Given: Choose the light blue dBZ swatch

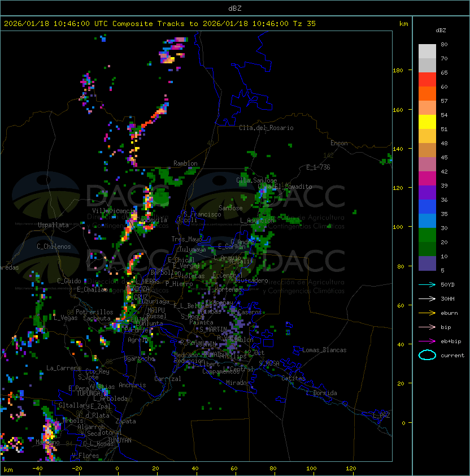Looking at the screenshot, I should [x=427, y=220].
